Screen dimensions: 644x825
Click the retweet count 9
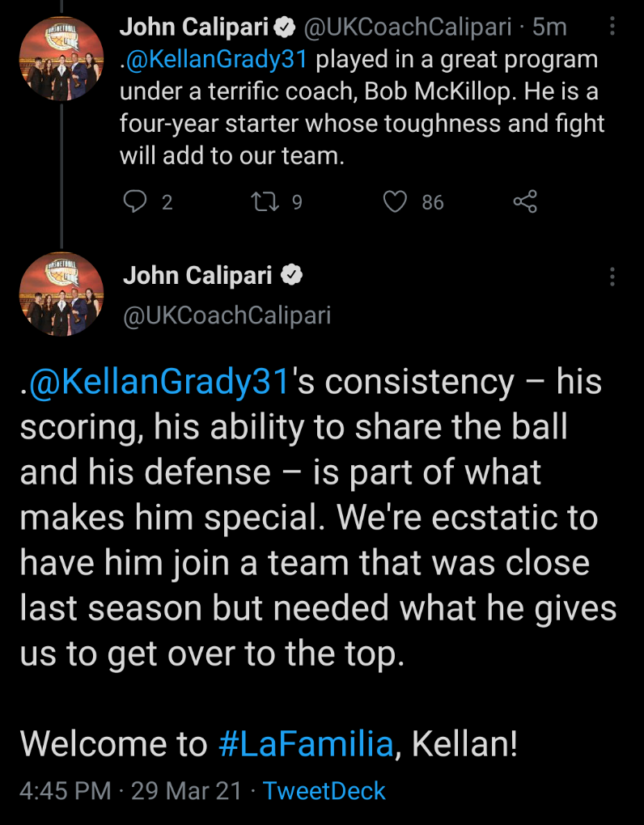click(x=296, y=201)
